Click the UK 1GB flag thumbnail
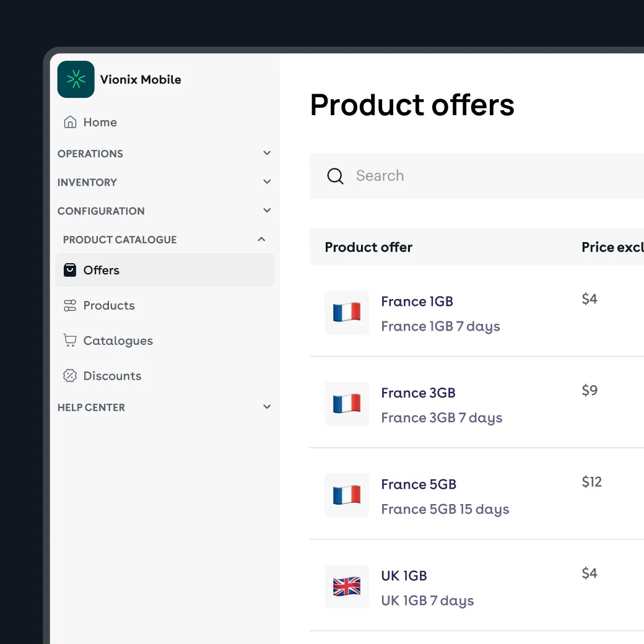Image resolution: width=644 pixels, height=644 pixels. coord(347,586)
